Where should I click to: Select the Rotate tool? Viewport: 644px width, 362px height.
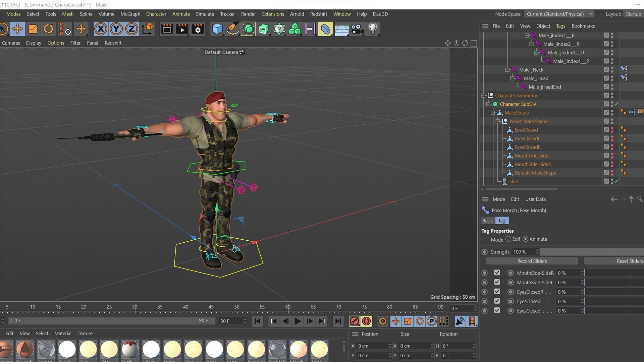click(x=48, y=29)
